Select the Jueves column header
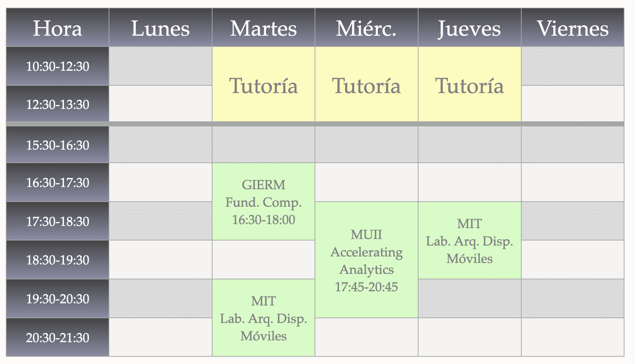 pos(470,28)
